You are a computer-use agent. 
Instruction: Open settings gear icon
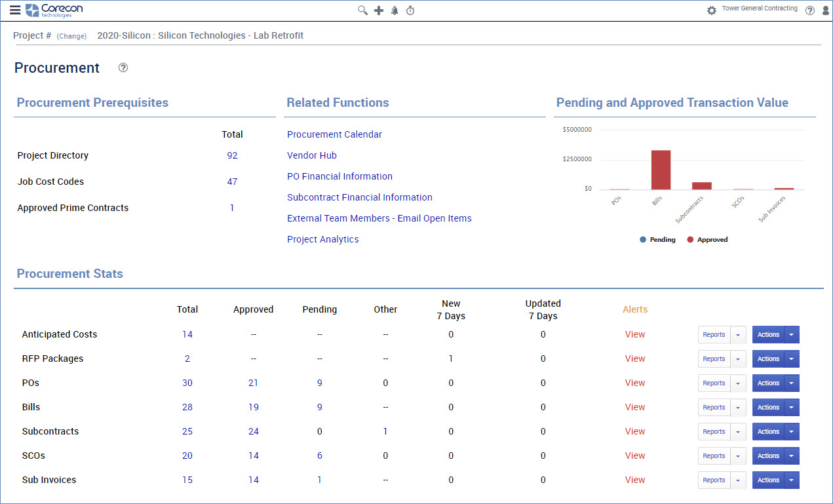(712, 10)
